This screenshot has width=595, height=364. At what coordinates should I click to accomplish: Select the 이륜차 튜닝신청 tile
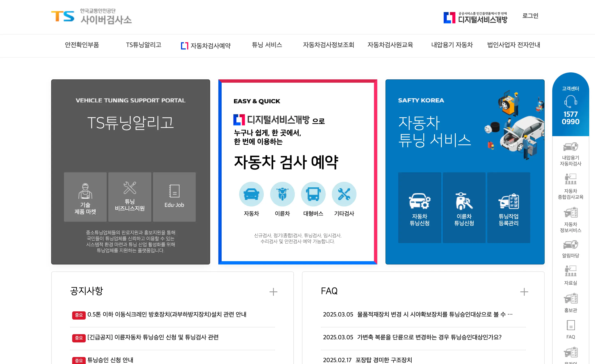tap(464, 208)
